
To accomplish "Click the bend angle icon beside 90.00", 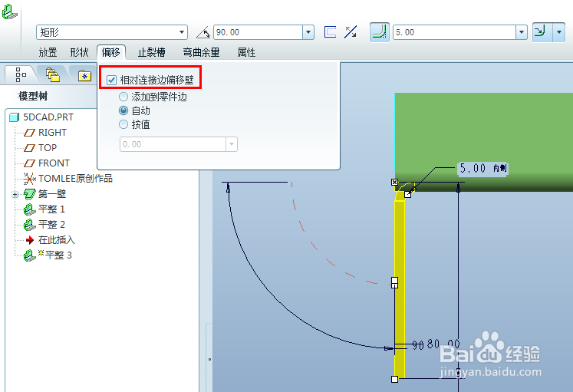I will click(203, 32).
